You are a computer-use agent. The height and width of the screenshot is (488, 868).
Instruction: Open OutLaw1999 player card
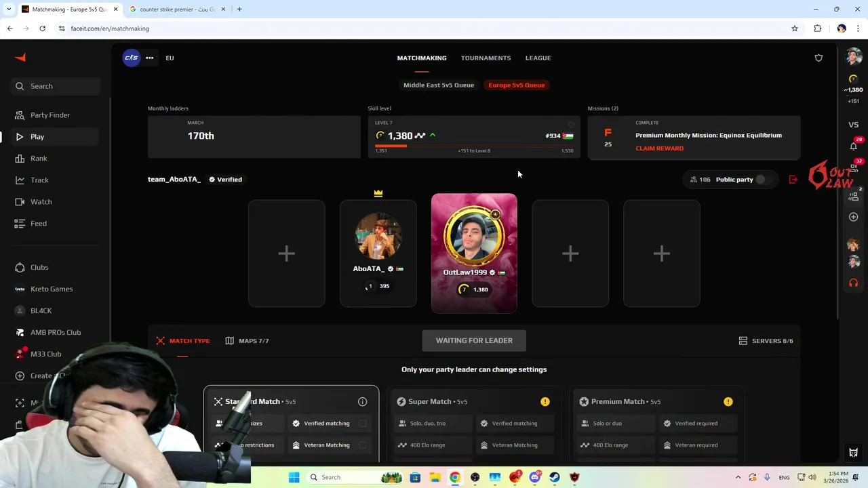coord(474,253)
